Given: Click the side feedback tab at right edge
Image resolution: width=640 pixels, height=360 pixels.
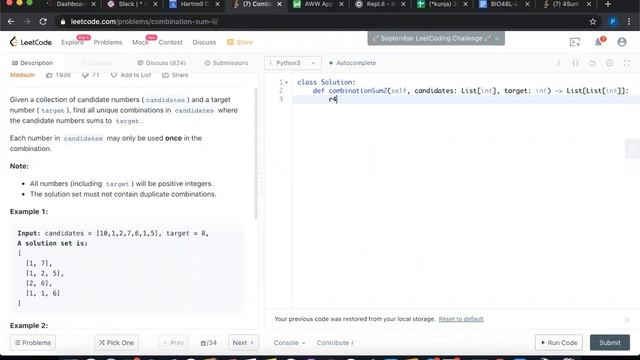Looking at the screenshot, I should coord(632,149).
